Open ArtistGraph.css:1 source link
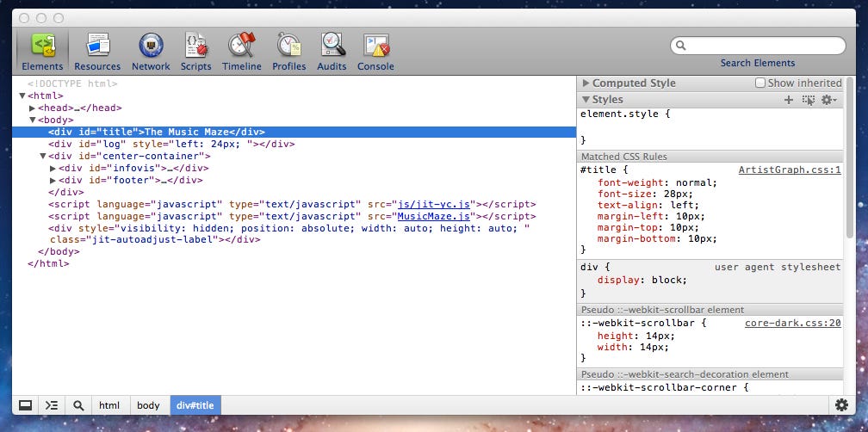Screen dimensions: 868x432 point(790,170)
